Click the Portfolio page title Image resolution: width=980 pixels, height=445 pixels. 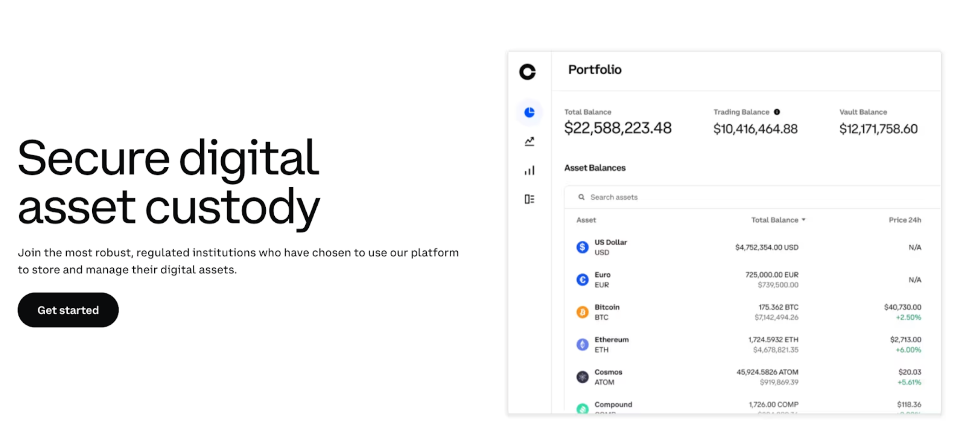(595, 70)
